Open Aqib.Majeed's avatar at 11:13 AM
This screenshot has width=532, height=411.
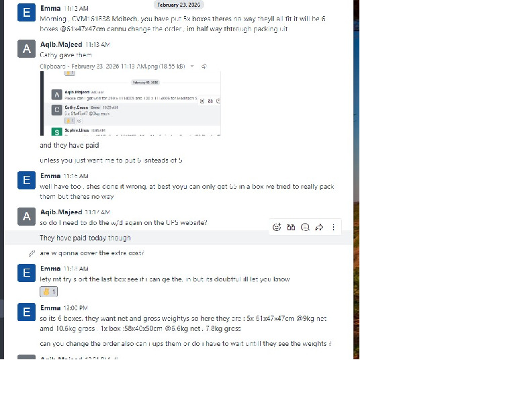(26, 49)
